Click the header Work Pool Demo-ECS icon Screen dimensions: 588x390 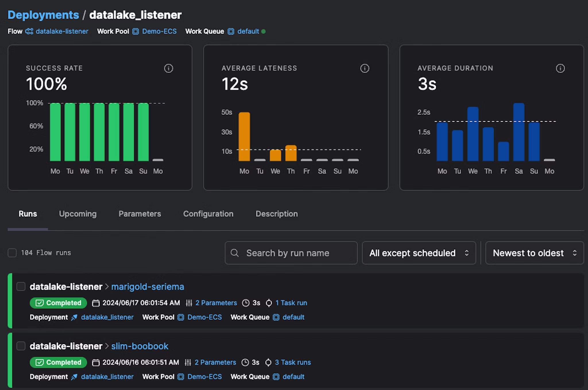tap(136, 31)
